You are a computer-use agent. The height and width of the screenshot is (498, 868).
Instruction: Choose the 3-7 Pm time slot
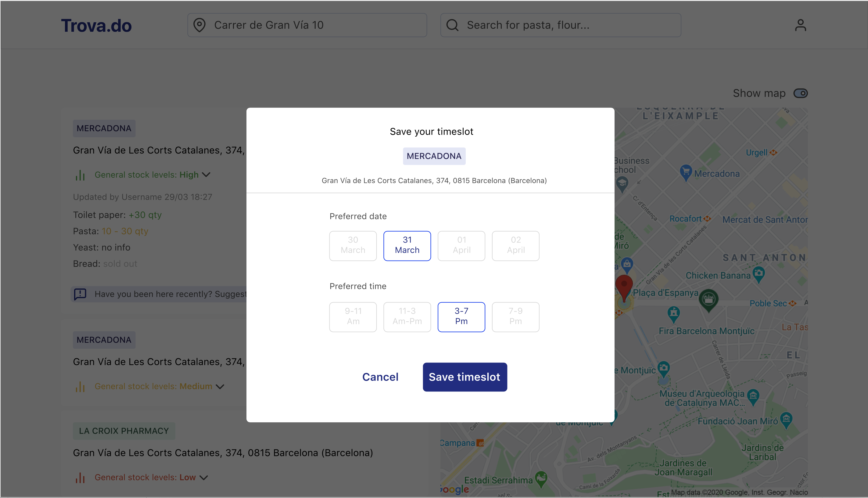(461, 317)
